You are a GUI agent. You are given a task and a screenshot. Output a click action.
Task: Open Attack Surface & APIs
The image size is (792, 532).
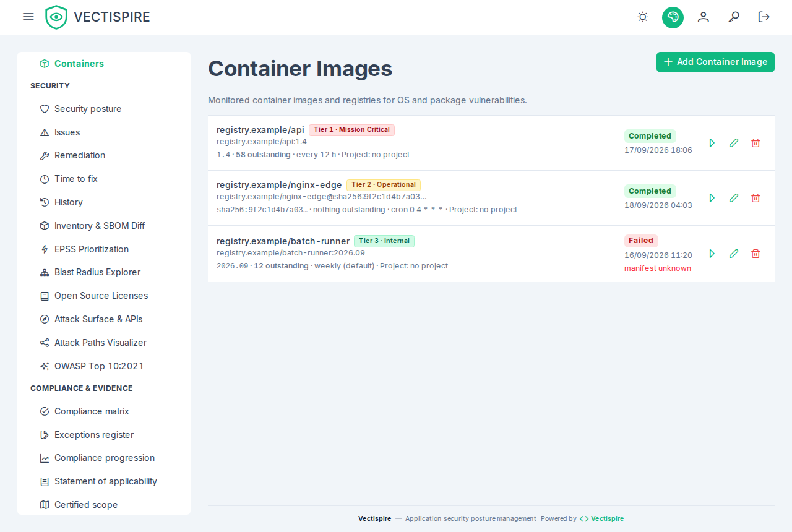[104, 319]
